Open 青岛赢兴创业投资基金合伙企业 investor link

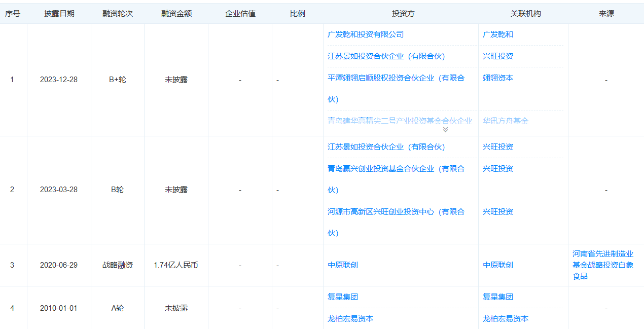[x=396, y=179]
